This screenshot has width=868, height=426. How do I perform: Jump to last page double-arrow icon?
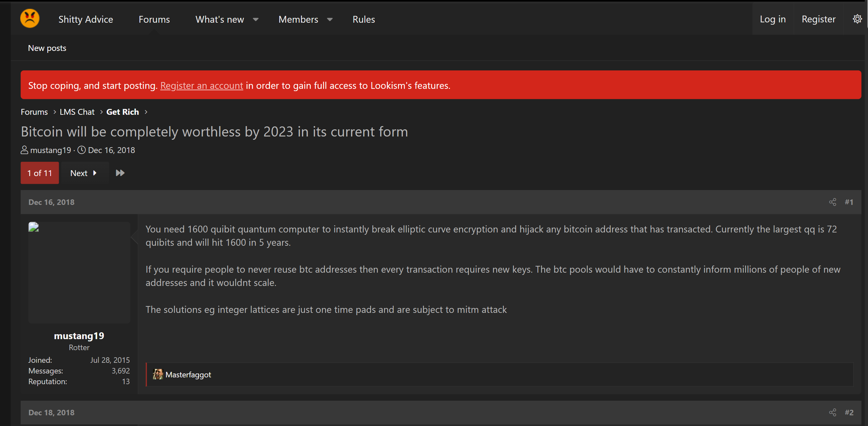(x=120, y=173)
